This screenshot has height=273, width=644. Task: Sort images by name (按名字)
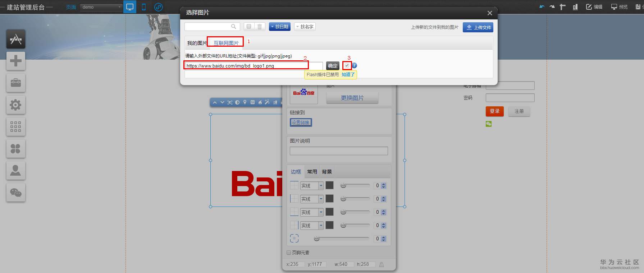click(x=305, y=27)
